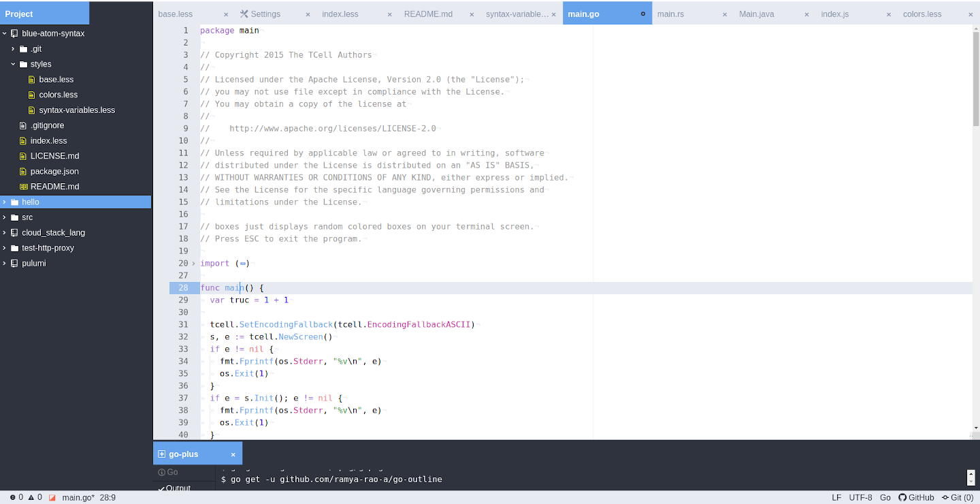Click the UTF-8 encoding selector
The image size is (980, 504).
[x=860, y=498]
